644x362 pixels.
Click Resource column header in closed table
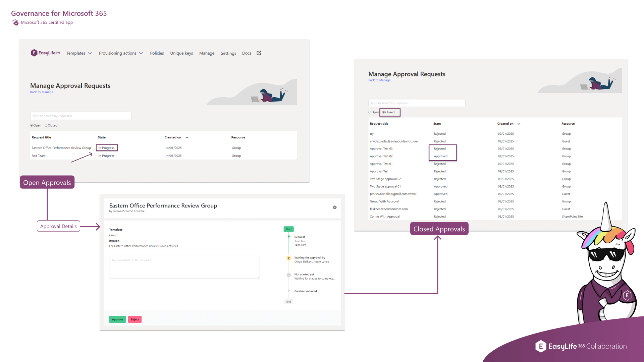568,124
